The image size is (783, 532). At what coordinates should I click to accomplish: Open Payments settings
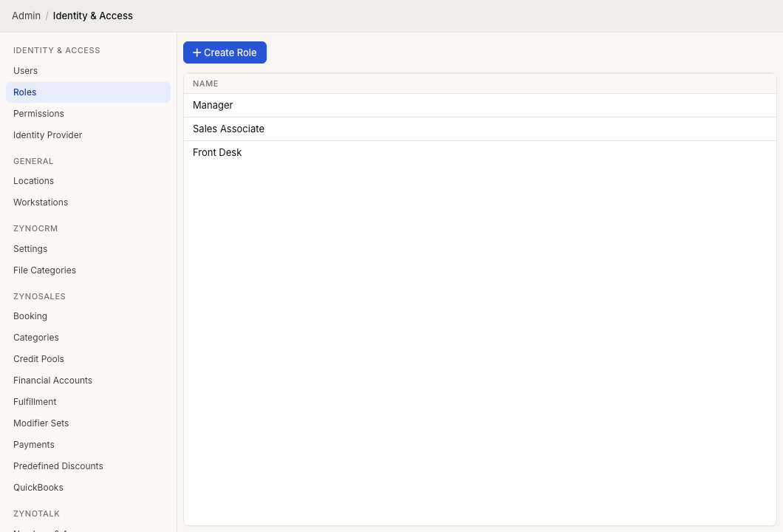point(89,445)
